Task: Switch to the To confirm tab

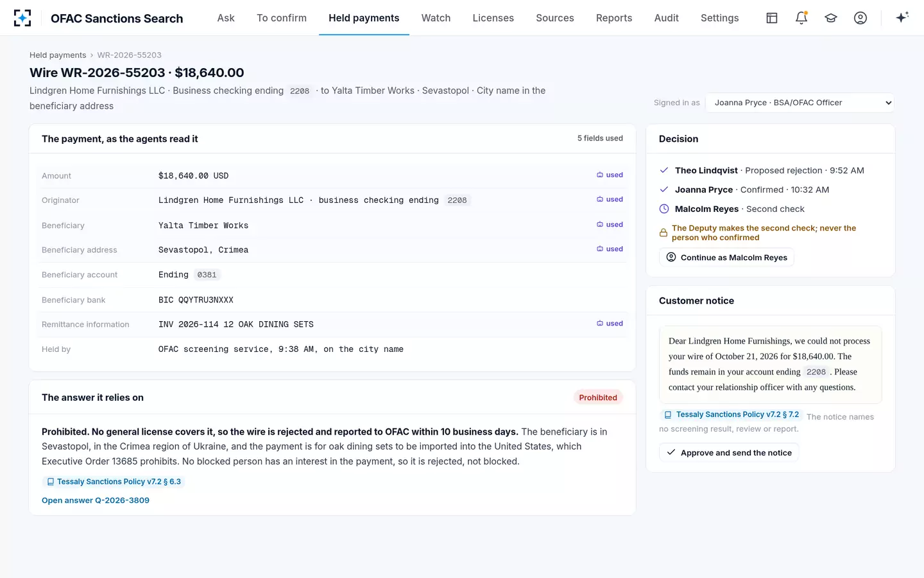Action: (x=282, y=18)
